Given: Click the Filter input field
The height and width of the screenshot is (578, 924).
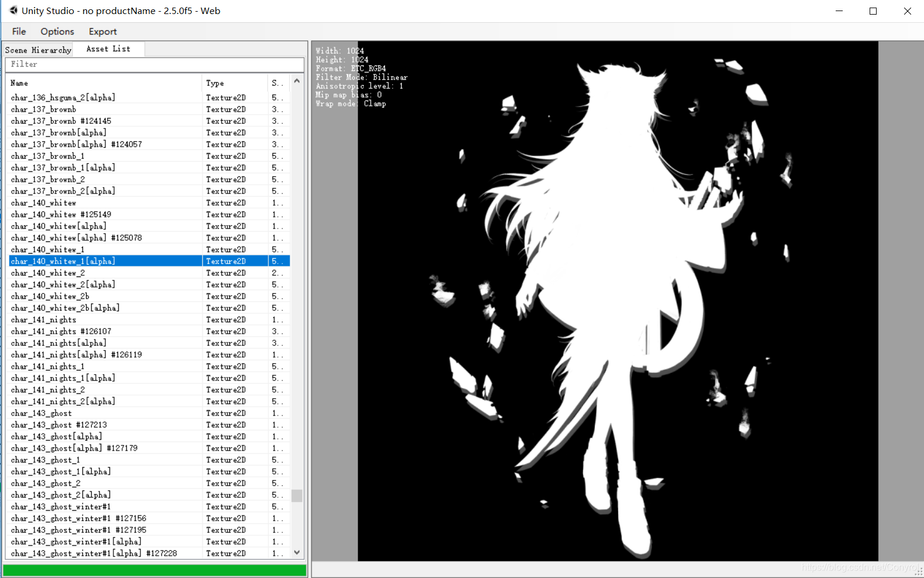Looking at the screenshot, I should [x=154, y=64].
